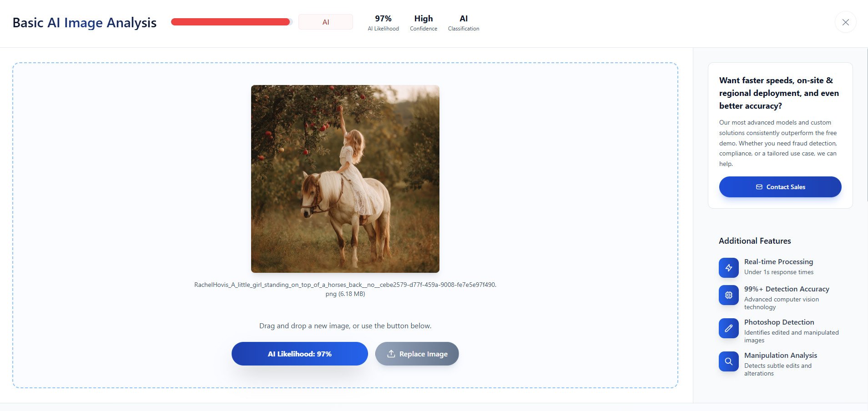868x411 pixels.
Task: Close the analysis panel with the X
Action: [845, 22]
